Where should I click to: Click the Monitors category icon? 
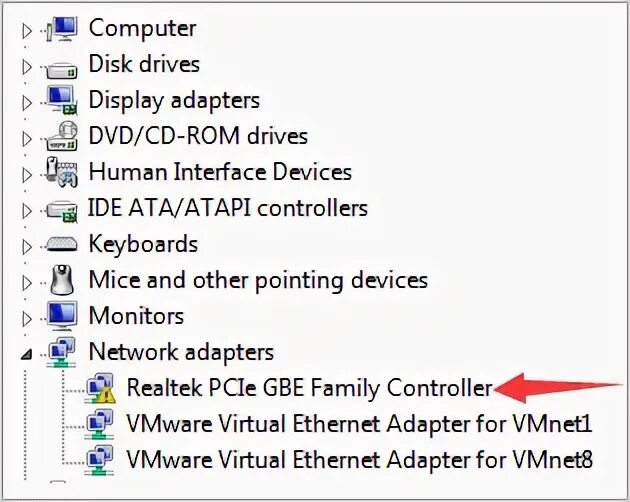point(61,316)
